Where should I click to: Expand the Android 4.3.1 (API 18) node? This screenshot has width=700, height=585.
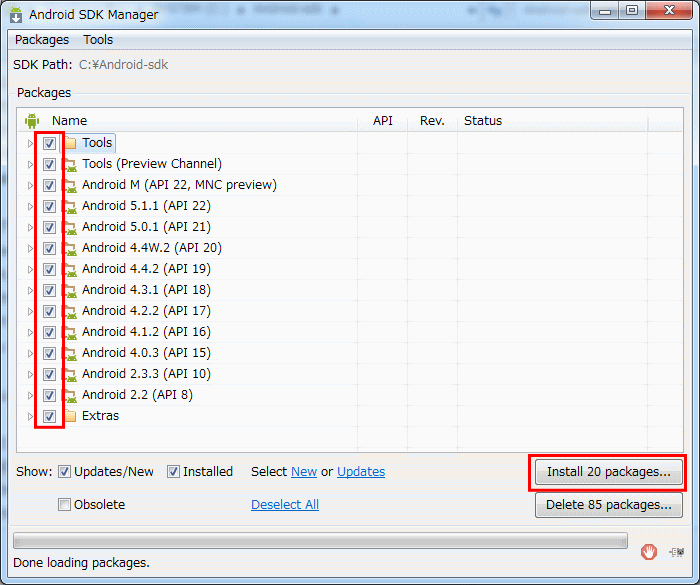click(x=30, y=290)
